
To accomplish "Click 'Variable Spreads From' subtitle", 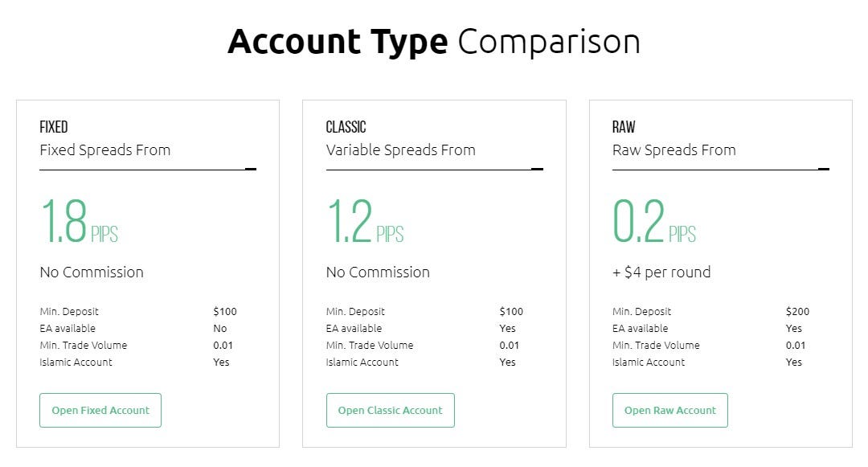I will pyautogui.click(x=401, y=150).
